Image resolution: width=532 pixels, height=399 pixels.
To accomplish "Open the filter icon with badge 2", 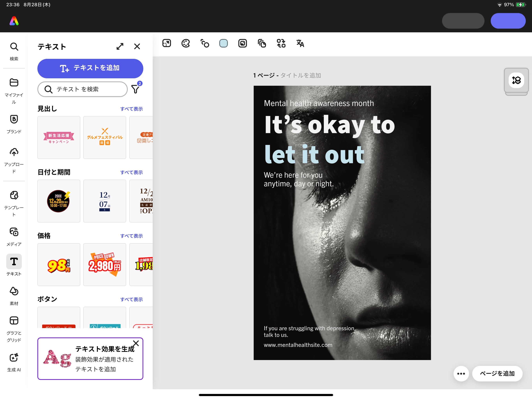I will tap(135, 89).
